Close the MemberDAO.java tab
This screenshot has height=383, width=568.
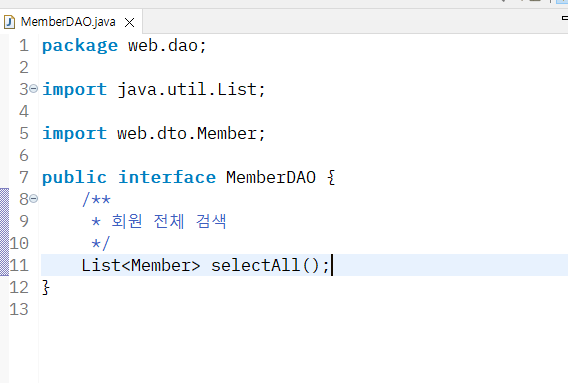pos(129,23)
